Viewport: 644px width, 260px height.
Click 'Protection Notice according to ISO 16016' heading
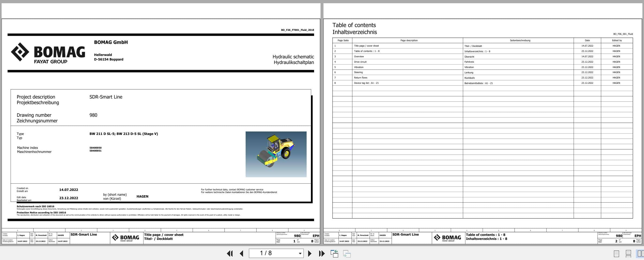(41, 213)
